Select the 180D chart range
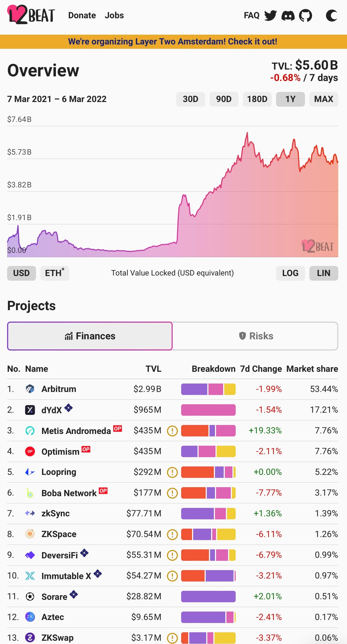Image resolution: width=347 pixels, height=644 pixels. [257, 99]
